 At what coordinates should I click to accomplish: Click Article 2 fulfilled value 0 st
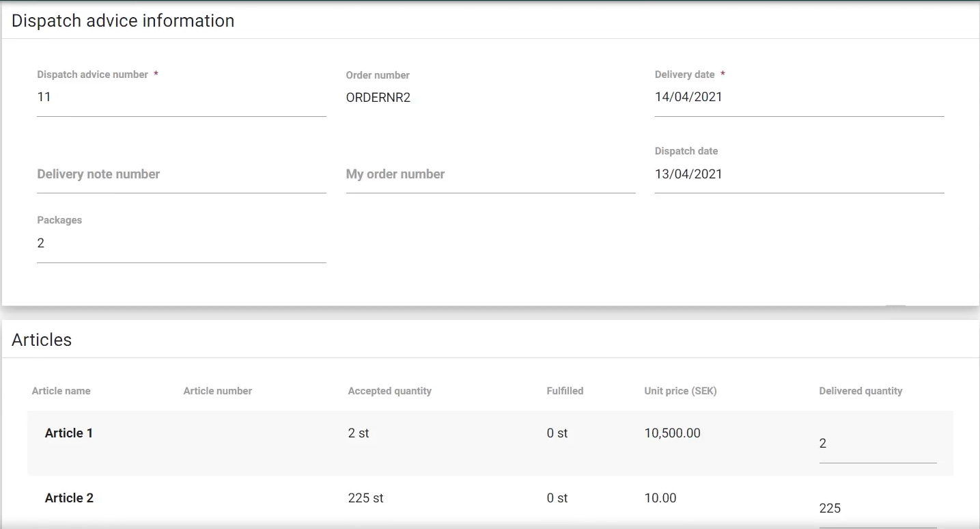[557, 498]
